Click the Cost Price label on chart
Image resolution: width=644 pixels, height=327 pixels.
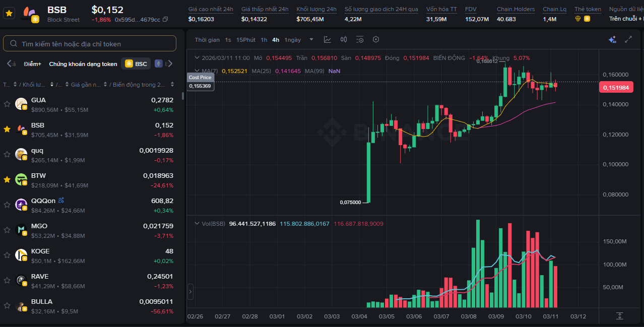[200, 77]
